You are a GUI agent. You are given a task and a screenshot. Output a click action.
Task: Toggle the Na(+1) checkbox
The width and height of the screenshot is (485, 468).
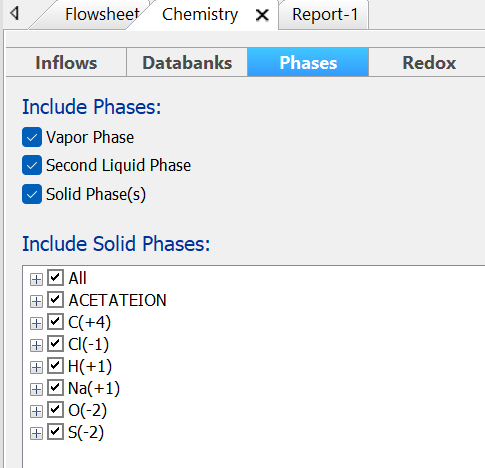(55, 388)
